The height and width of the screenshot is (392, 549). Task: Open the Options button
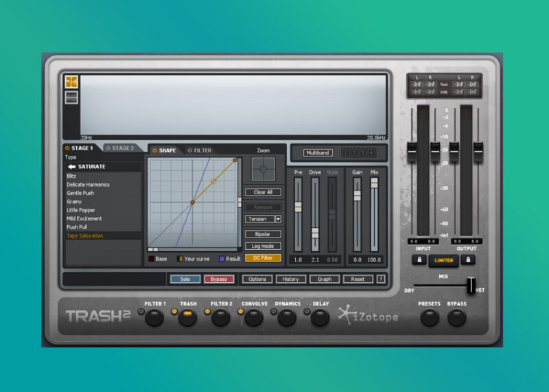pos(257,279)
